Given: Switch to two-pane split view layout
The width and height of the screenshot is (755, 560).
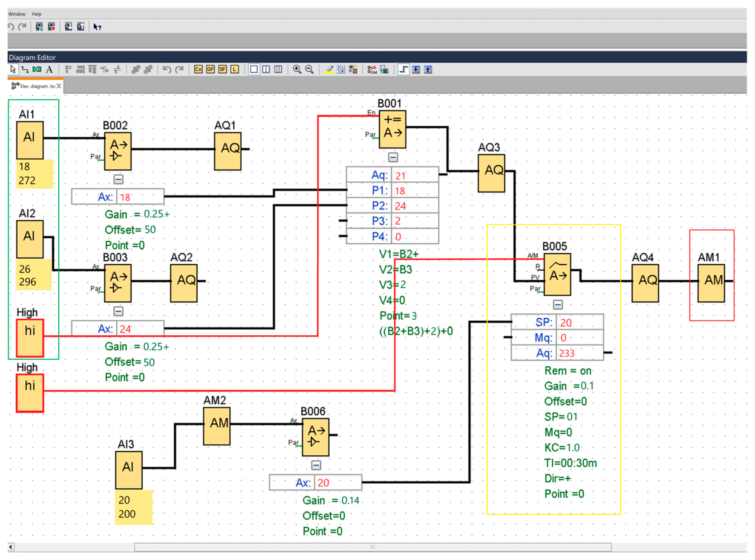Looking at the screenshot, I should [x=266, y=69].
